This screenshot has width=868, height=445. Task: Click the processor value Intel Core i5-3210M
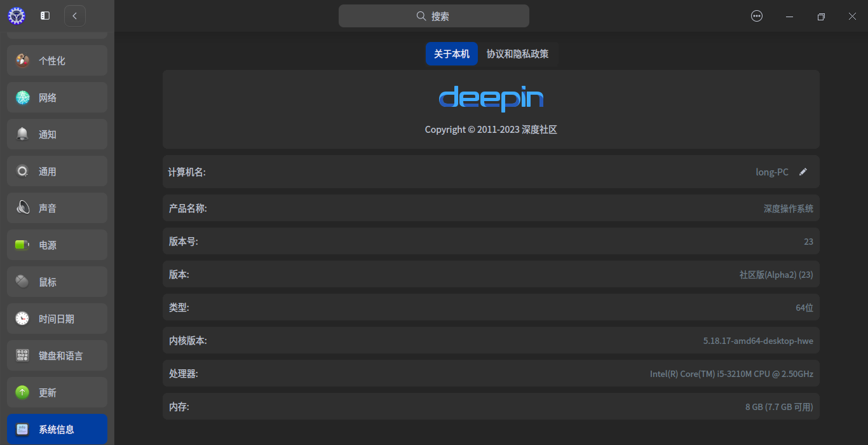(731, 374)
